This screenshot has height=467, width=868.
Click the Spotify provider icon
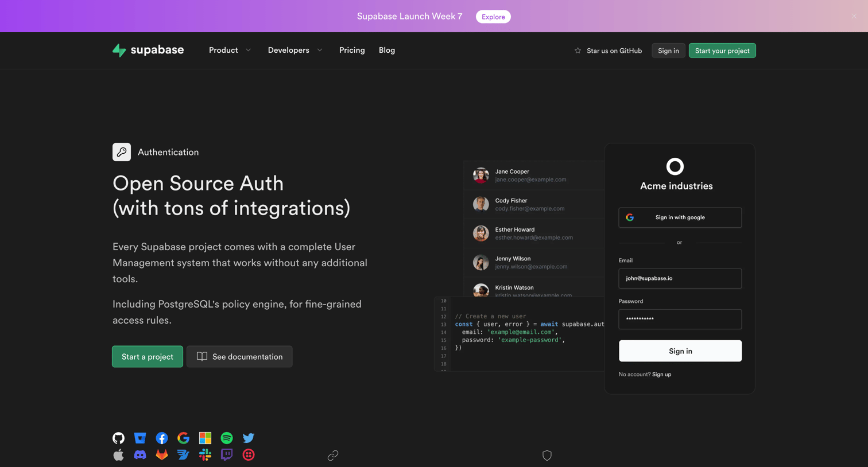coord(227,438)
